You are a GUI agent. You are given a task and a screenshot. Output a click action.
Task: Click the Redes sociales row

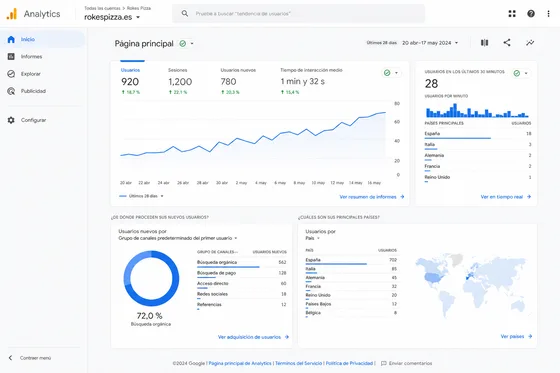(242, 295)
